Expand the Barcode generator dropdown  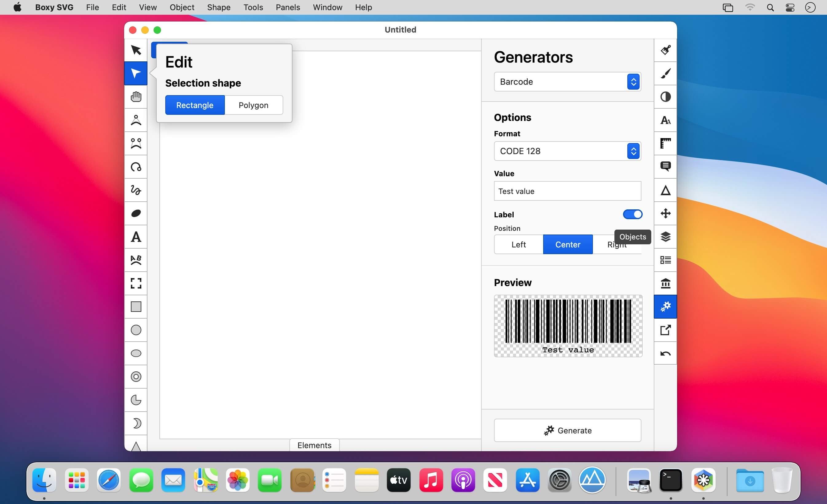633,82
